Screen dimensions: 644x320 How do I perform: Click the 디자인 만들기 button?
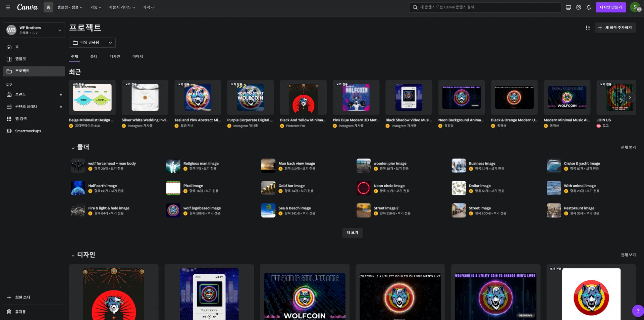pos(611,7)
